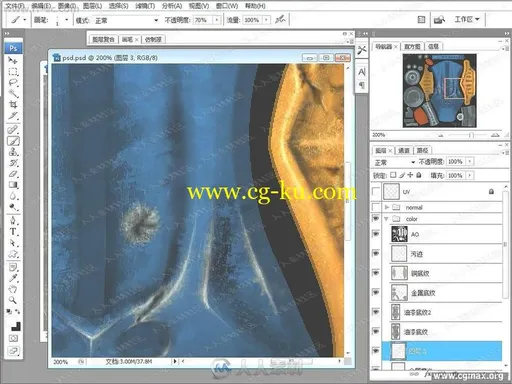Image resolution: width=512 pixels, height=384 pixels.
Task: Toggle Quick Mask mode in toolbox
Action: [13, 339]
